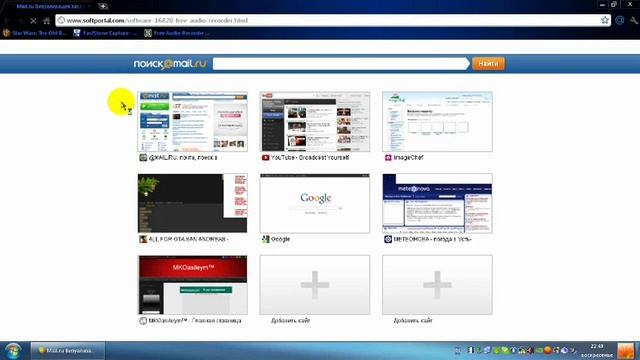640x360 pixels.
Task: Click the browser Home button
Action: point(47,20)
